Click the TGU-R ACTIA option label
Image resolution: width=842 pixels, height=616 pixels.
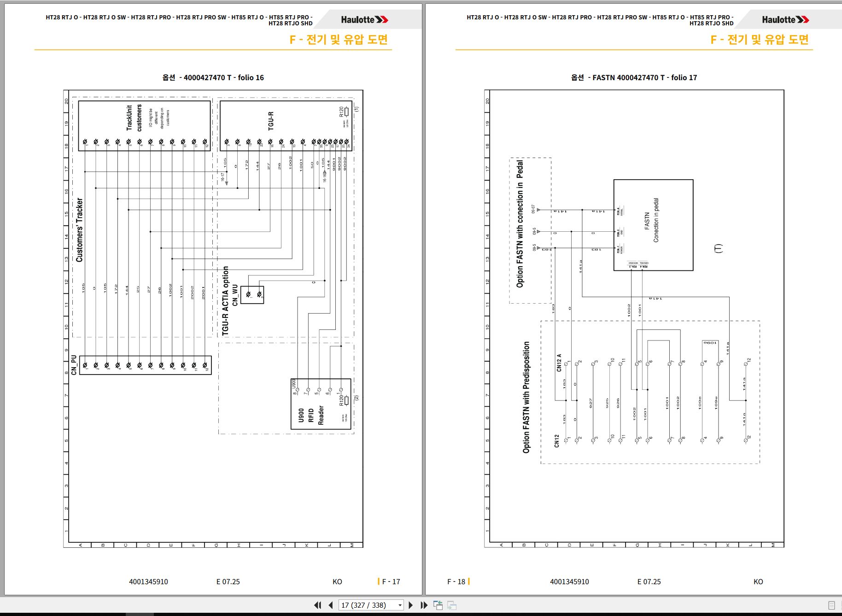(225, 301)
